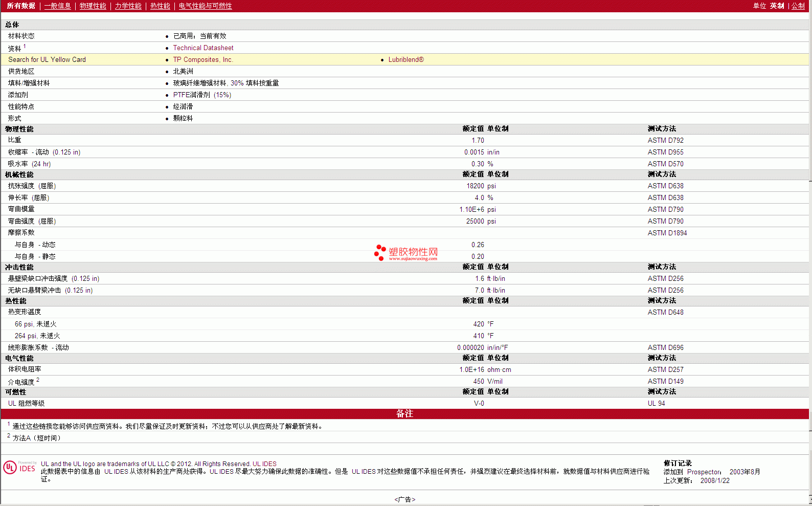Click deflection temperature value 410

point(479,336)
